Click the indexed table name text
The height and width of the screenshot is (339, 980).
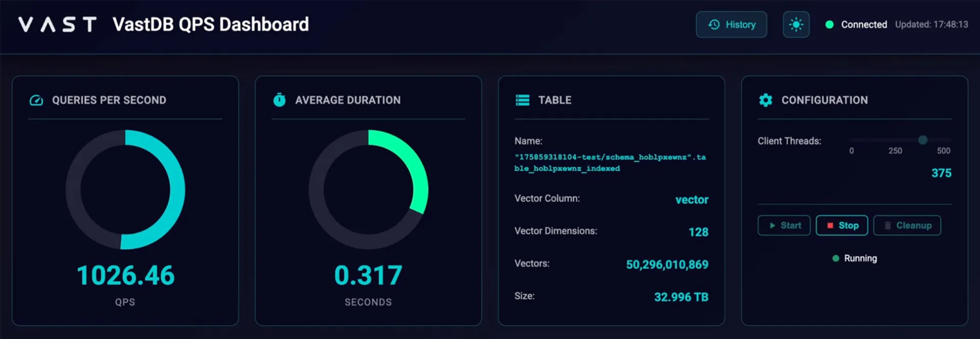coord(610,163)
